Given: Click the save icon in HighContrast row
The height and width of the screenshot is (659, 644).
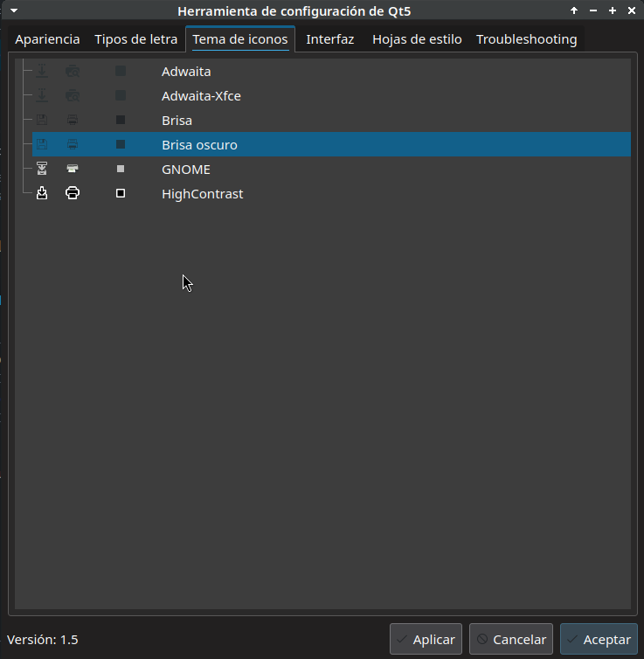Looking at the screenshot, I should coord(42,194).
